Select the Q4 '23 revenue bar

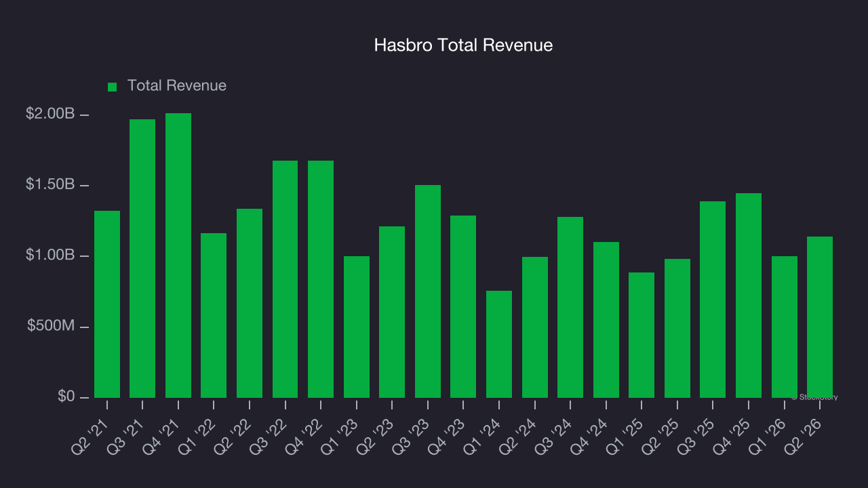[463, 306]
